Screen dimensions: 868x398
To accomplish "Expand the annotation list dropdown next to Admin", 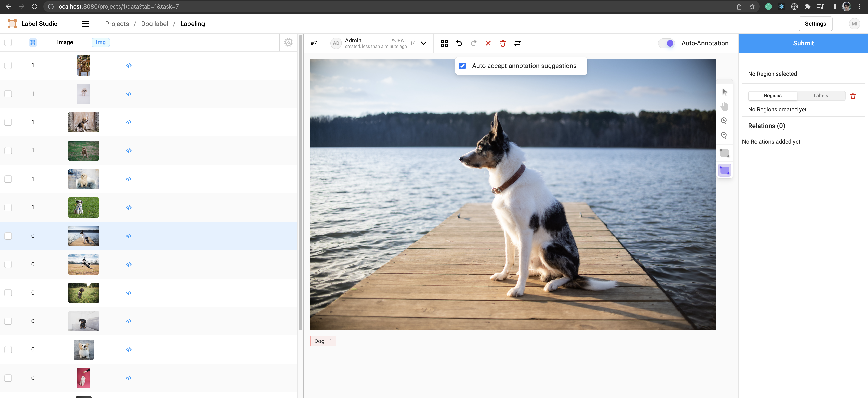I will point(424,43).
